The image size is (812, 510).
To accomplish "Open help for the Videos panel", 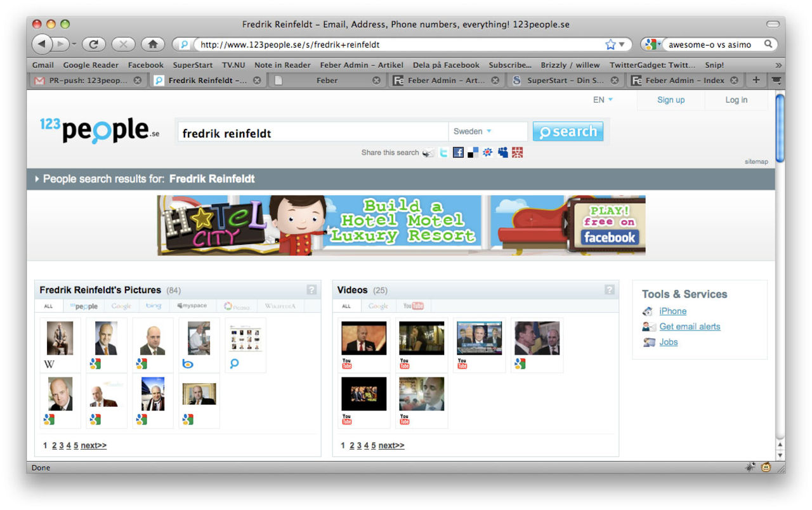I will (609, 290).
